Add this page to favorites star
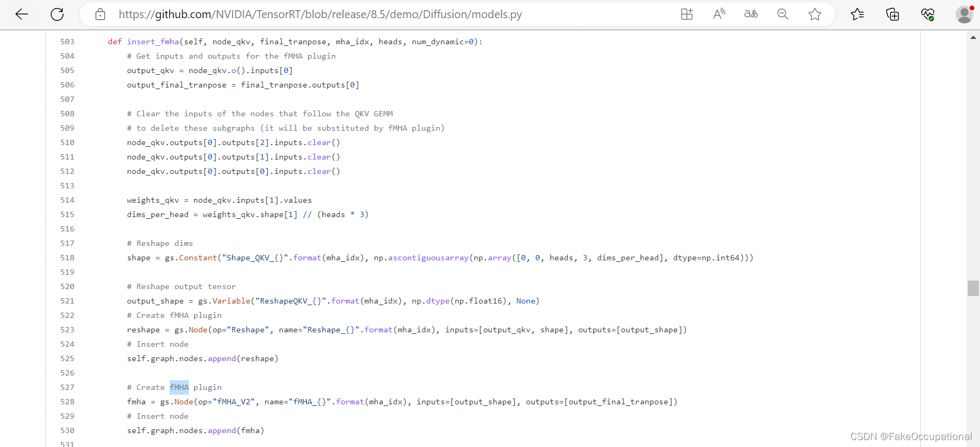 coord(815,14)
